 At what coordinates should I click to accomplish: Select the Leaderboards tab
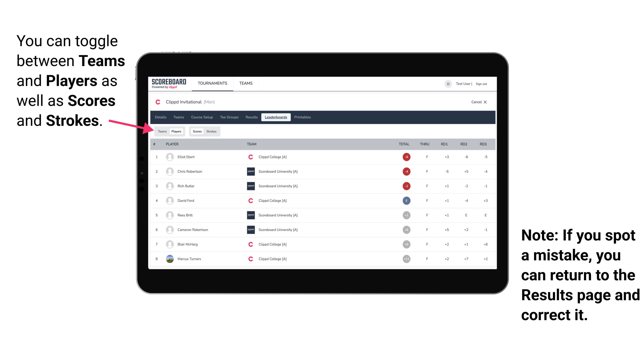276,117
